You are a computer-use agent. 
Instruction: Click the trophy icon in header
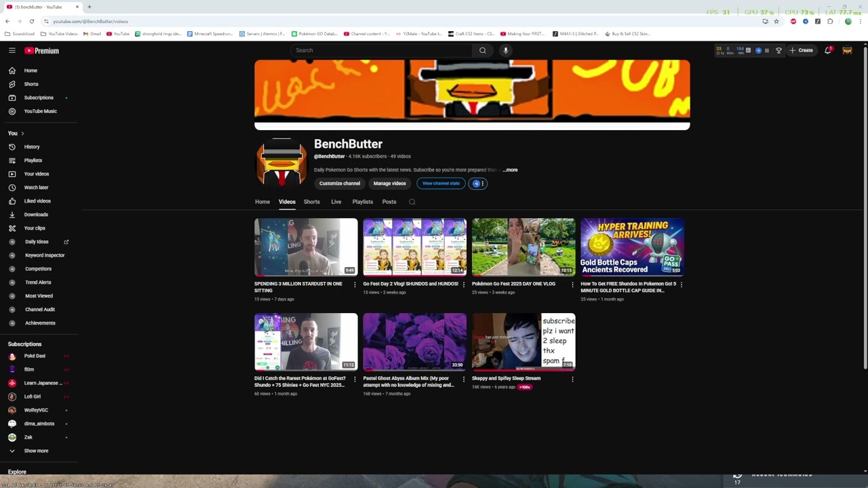[x=778, y=50]
